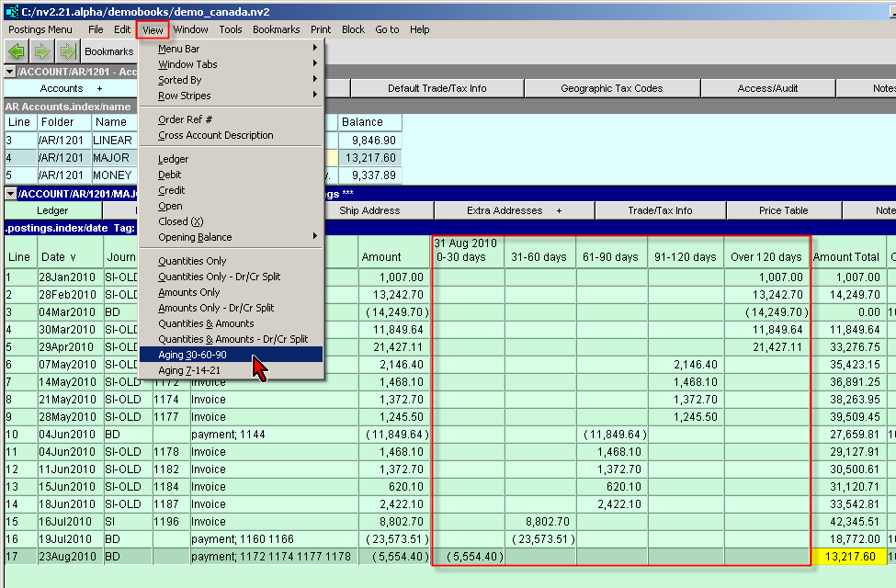This screenshot has height=588, width=896.
Task: Click the green back arrow icon
Action: click(17, 51)
